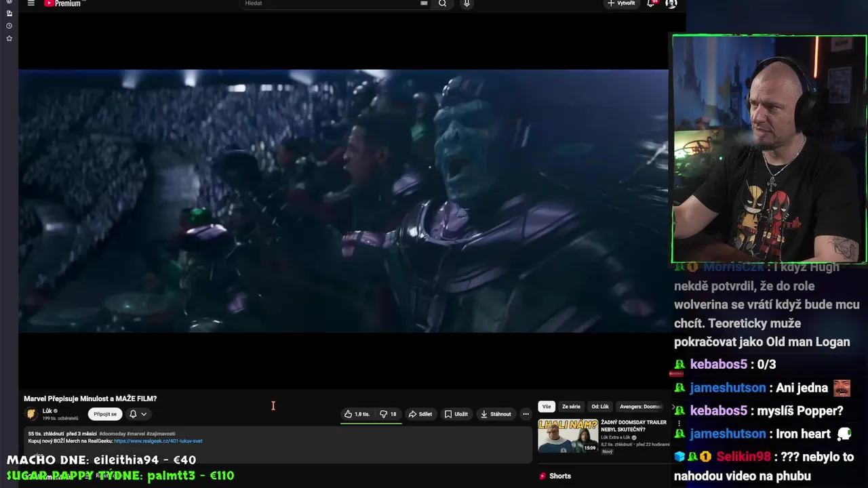The width and height of the screenshot is (868, 488).
Task: Expand the subscription notification bell dropdown
Action: pos(138,414)
